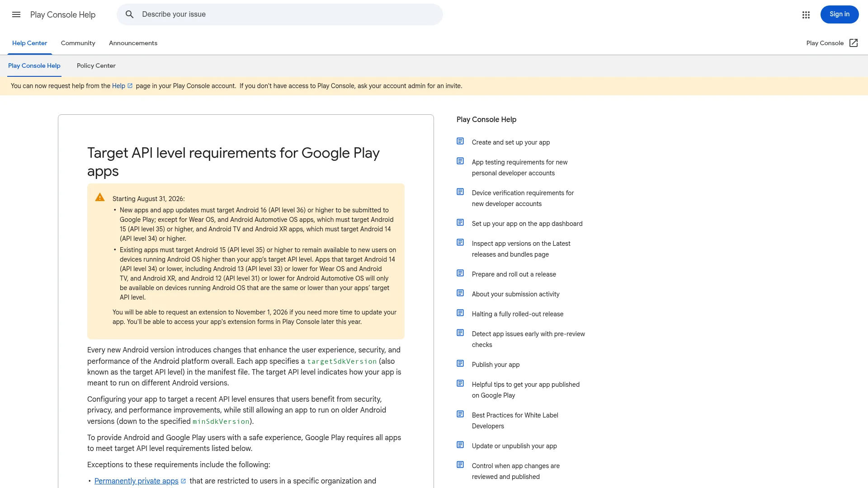Click article icon beside Inspect app versions
This screenshot has width=868, height=488.
460,243
